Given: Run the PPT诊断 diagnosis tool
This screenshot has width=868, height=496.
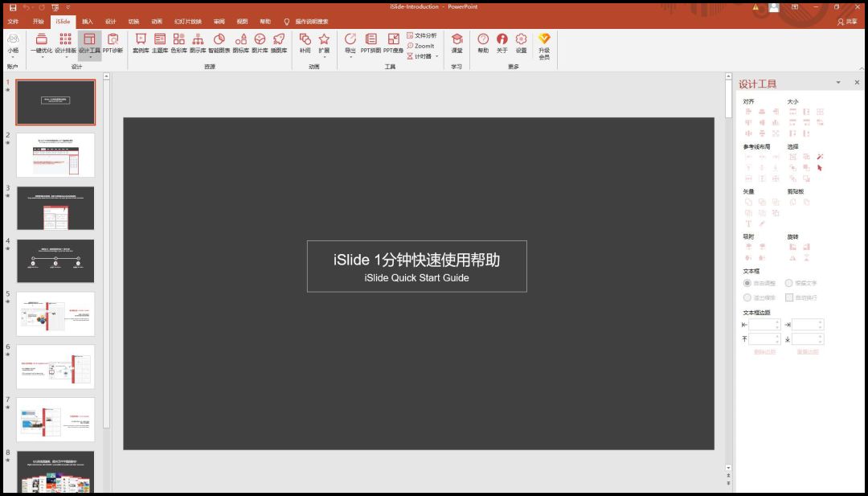Looking at the screenshot, I should click(x=113, y=43).
